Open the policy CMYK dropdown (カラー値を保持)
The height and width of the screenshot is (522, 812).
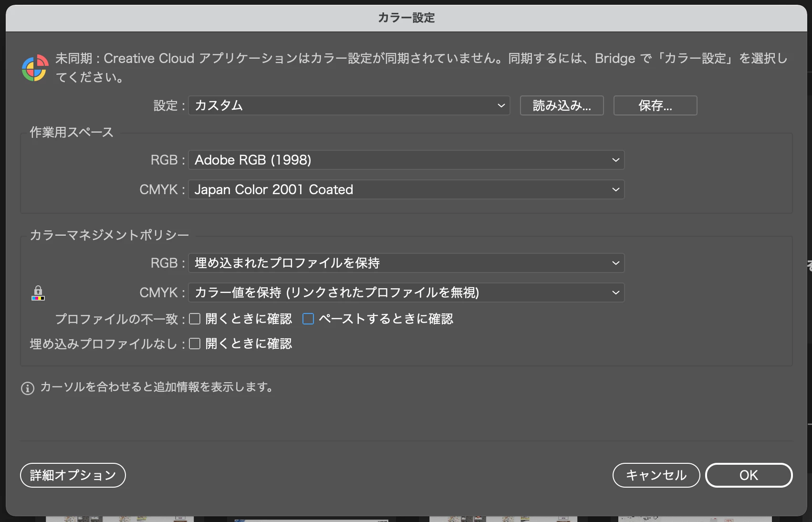click(x=406, y=292)
